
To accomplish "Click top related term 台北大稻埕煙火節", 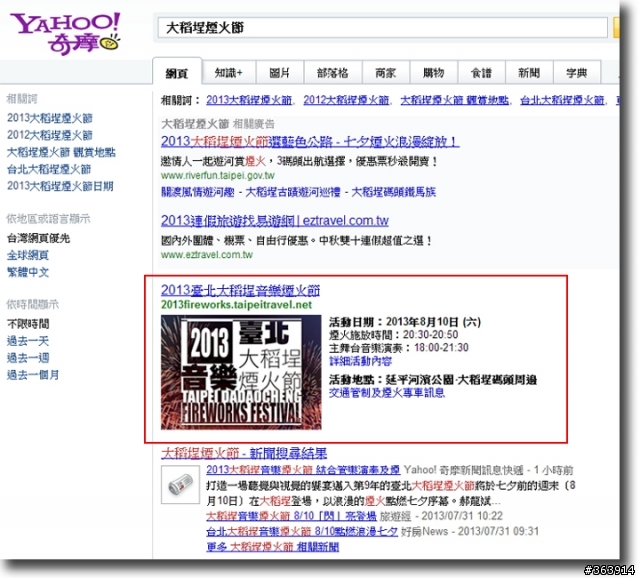I will 562,100.
